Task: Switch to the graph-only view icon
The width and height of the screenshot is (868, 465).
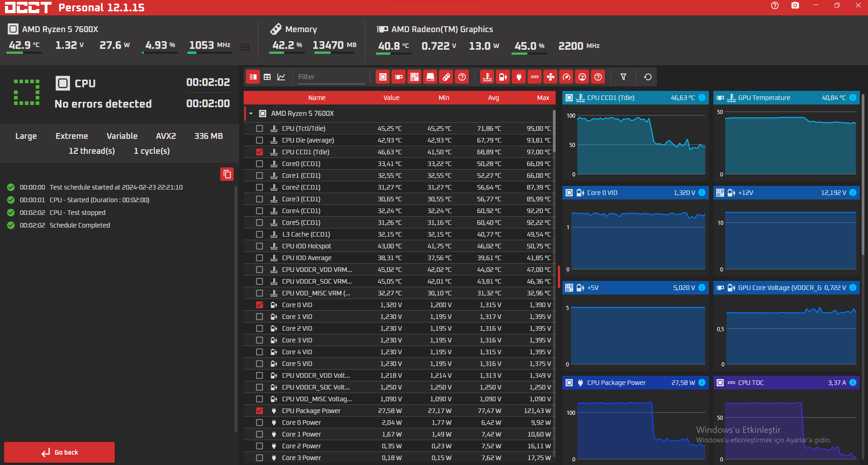Action: click(x=281, y=77)
